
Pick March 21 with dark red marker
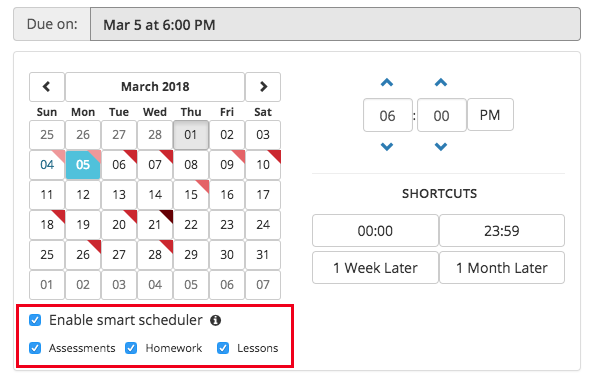(x=155, y=225)
